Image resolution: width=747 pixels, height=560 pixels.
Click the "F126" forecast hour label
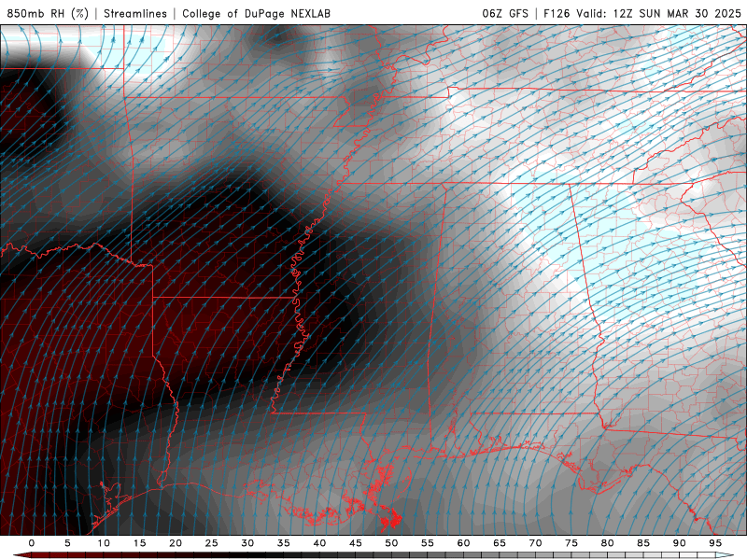point(557,13)
